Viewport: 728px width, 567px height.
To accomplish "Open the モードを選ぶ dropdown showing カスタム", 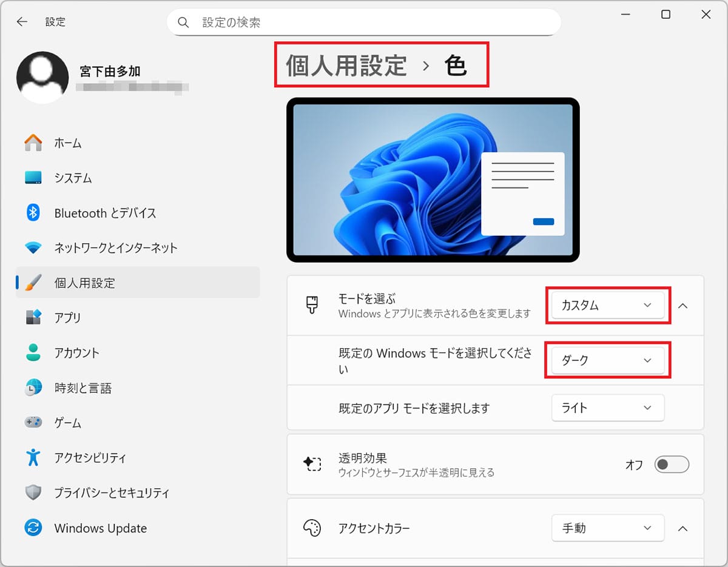I will pos(607,305).
